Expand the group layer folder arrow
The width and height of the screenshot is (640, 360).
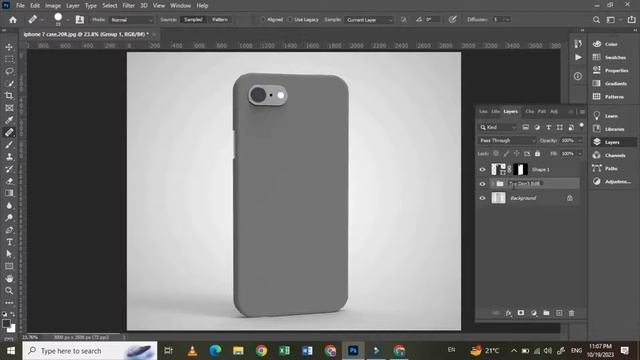coord(493,184)
